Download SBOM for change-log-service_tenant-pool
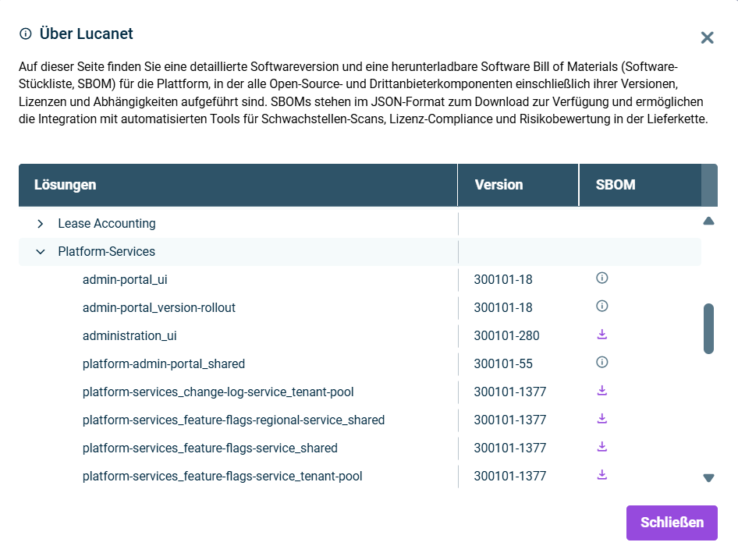Screen dimensions: 738x560 [x=601, y=391]
